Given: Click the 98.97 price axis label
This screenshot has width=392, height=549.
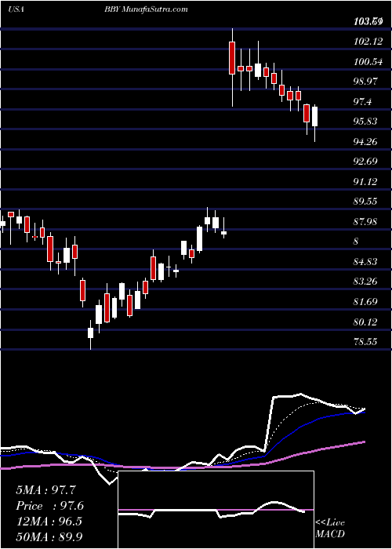Looking at the screenshot, I should (366, 82).
